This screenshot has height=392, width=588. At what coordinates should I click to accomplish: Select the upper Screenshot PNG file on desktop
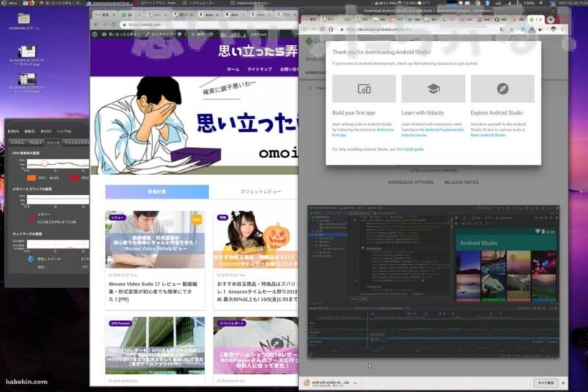26,55
